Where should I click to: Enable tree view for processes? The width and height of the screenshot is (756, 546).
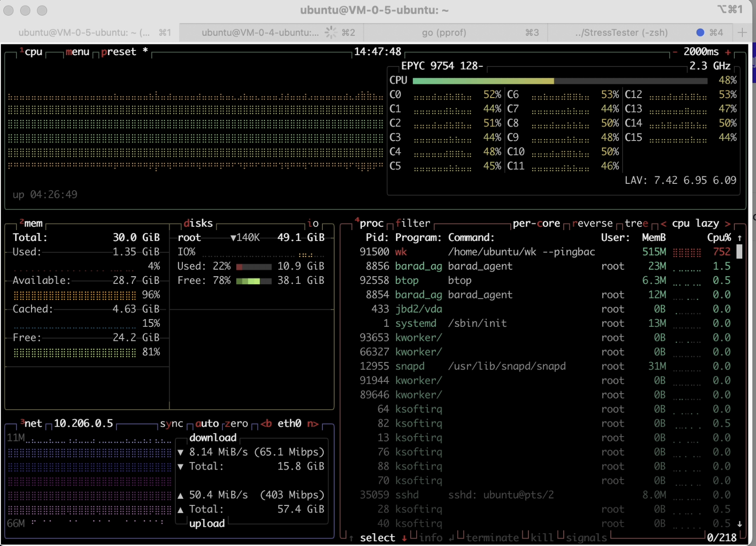tap(636, 223)
